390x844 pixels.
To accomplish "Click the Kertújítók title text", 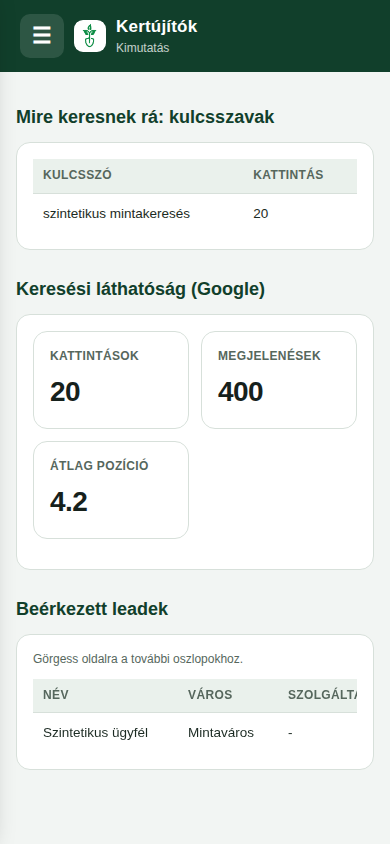I will (157, 26).
